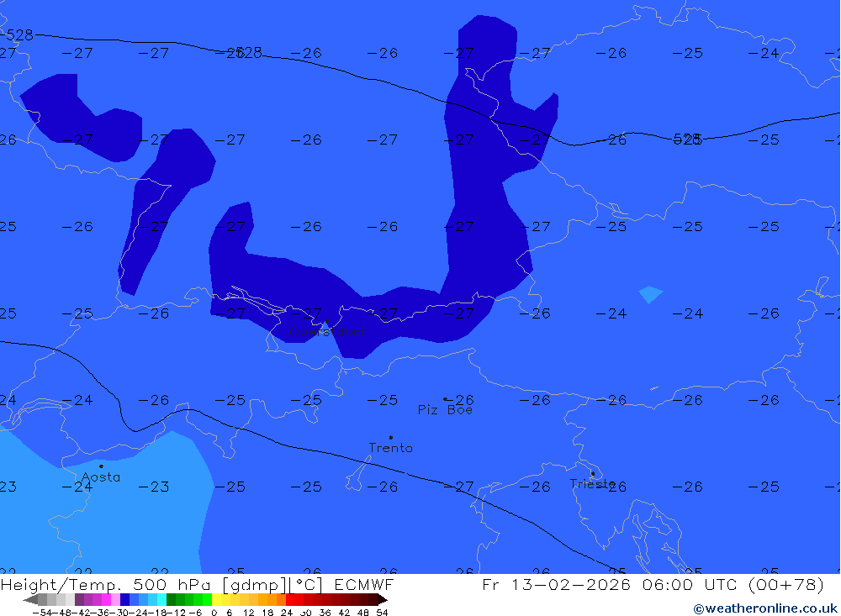Click the cyan legend swatch

coord(161,600)
